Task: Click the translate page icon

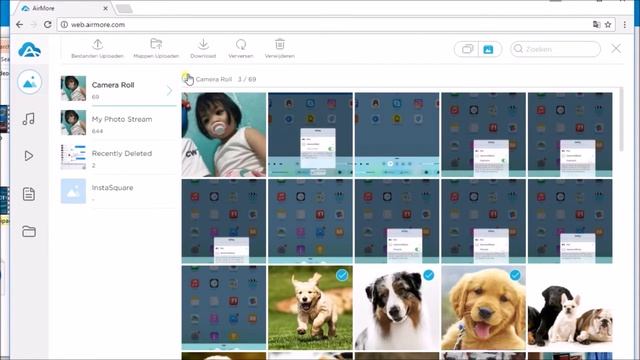Action: (x=596, y=24)
